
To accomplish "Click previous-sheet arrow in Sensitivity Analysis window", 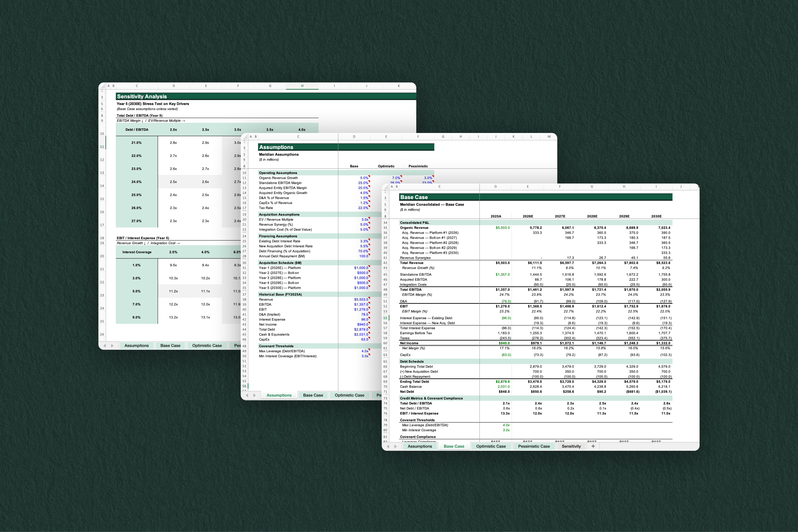I will 105,345.
